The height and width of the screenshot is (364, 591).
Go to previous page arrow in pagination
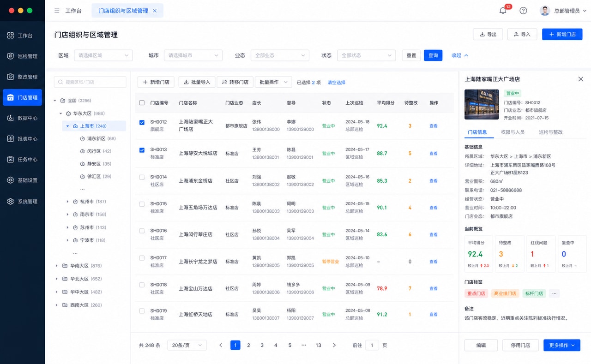coord(221,345)
